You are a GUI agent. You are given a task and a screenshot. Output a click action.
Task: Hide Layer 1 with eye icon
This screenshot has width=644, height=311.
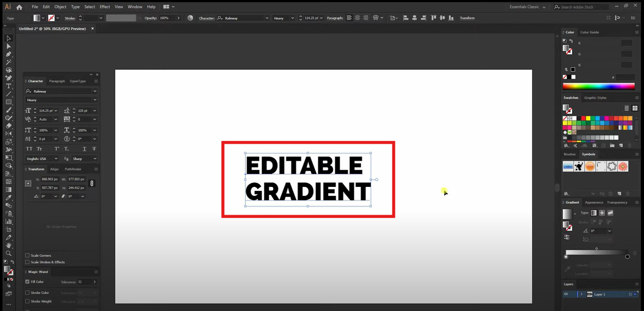tap(566, 294)
